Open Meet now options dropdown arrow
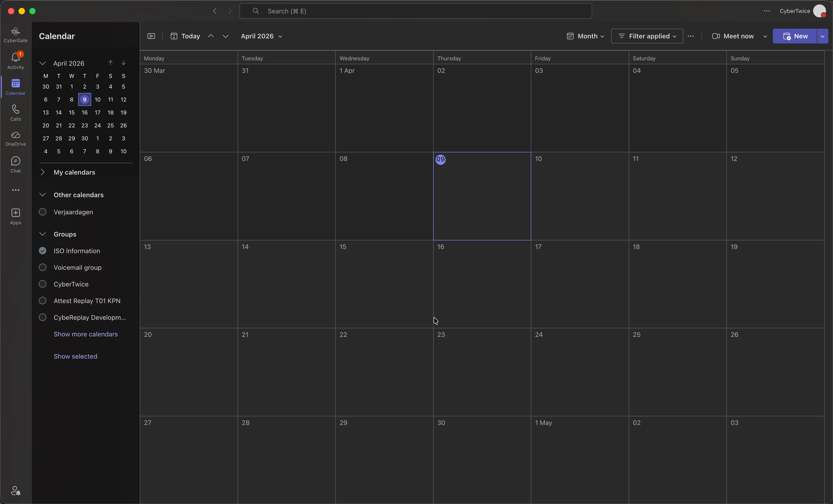833x504 pixels. point(765,36)
